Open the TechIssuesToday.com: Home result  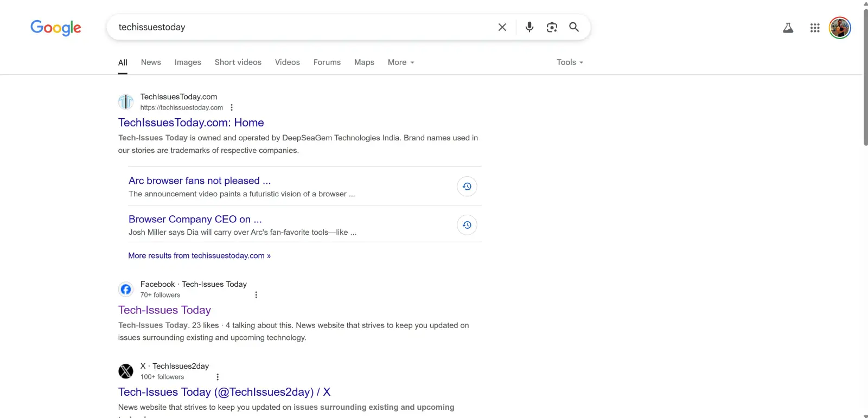(191, 123)
